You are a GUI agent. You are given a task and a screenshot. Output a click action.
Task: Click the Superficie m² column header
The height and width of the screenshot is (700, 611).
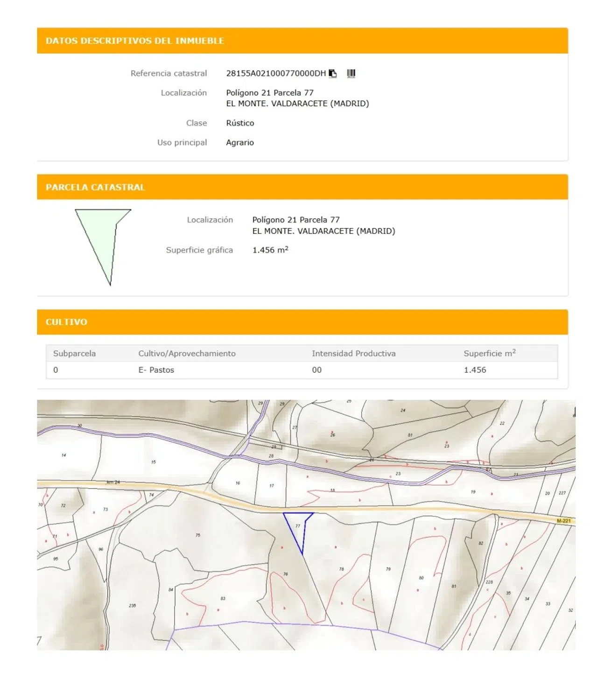coord(489,353)
